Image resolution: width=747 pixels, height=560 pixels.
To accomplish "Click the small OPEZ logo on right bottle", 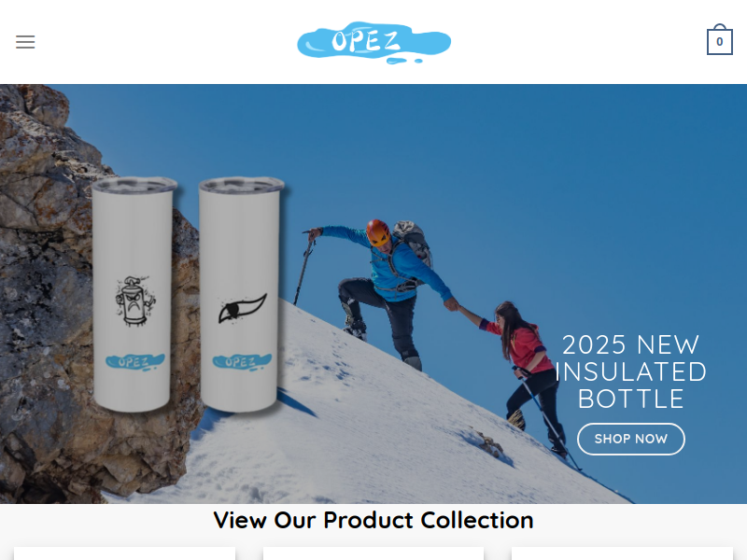I will (x=242, y=361).
